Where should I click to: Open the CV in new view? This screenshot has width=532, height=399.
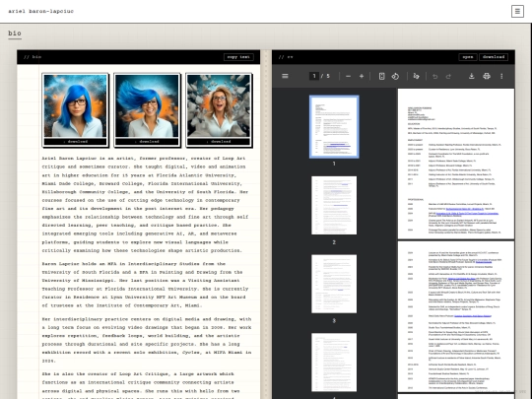(x=468, y=57)
